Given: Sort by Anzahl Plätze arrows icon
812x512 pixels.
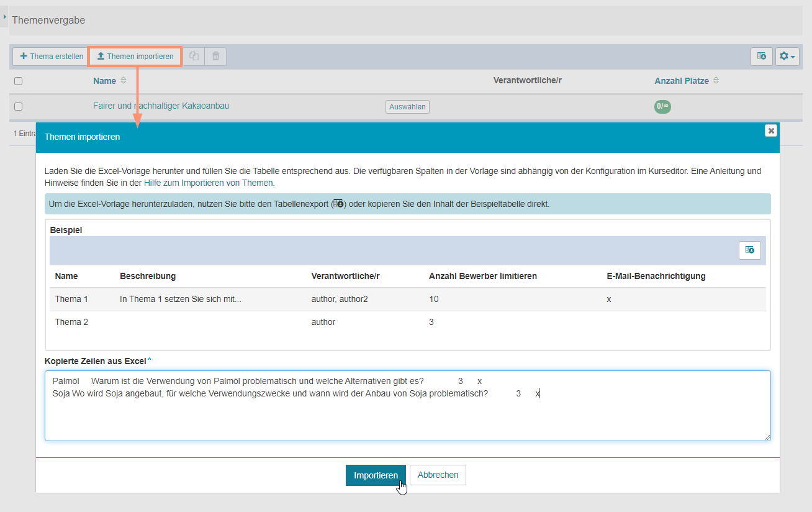Looking at the screenshot, I should click(x=716, y=81).
